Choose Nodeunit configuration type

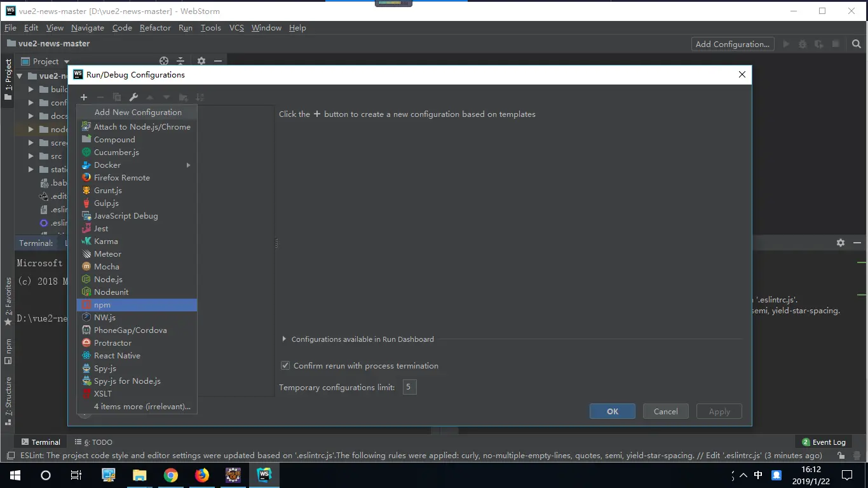(x=137, y=292)
